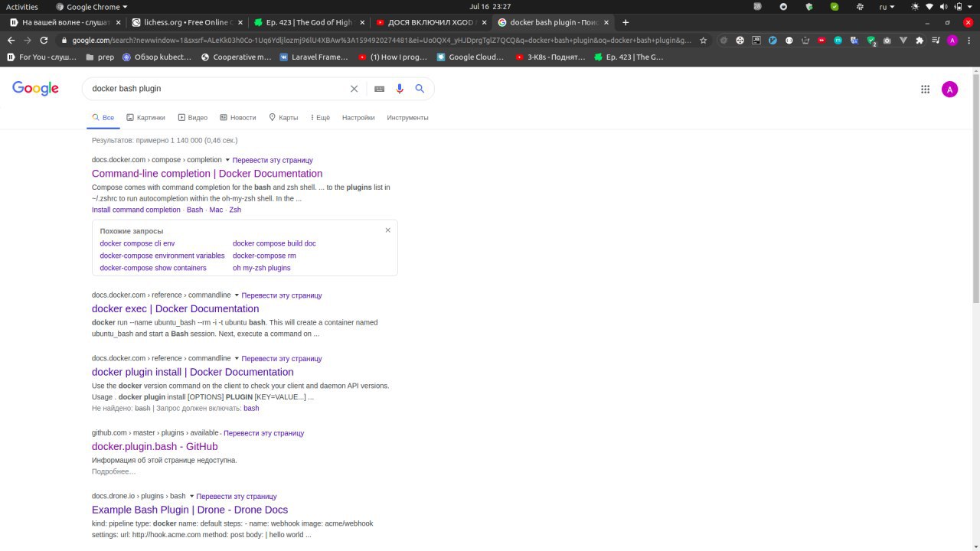Open the on-screen keyboard icon
980x551 pixels.
379,89
